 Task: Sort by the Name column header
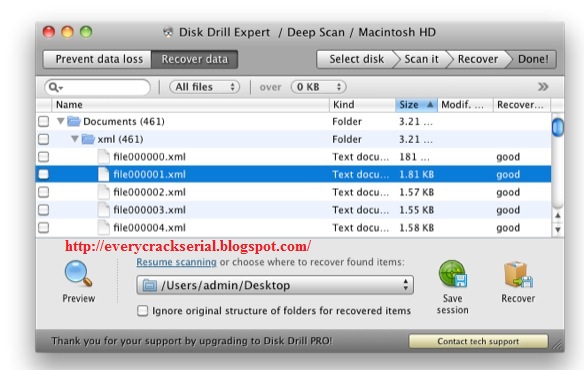190,105
